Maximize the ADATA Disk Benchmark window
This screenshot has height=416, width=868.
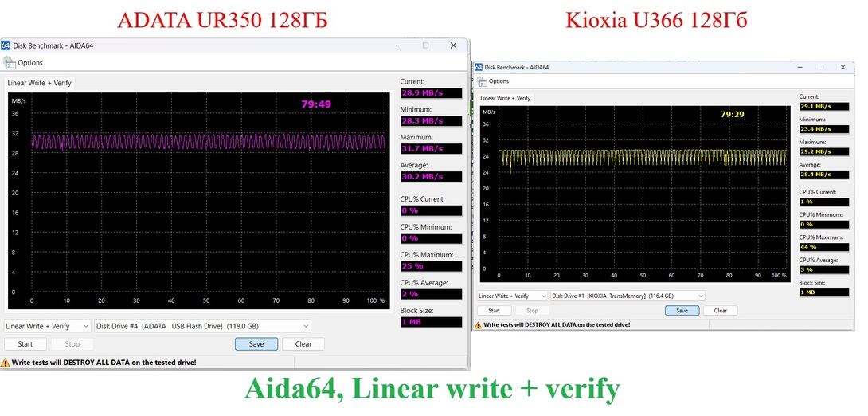click(426, 45)
